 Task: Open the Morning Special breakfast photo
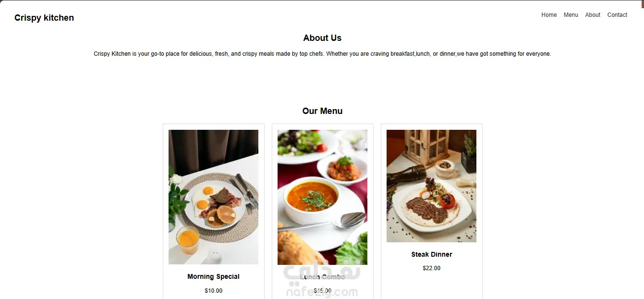pos(213,197)
